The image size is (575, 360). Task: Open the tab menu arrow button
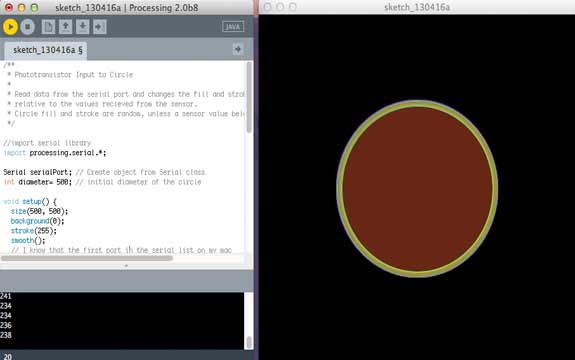[x=238, y=49]
